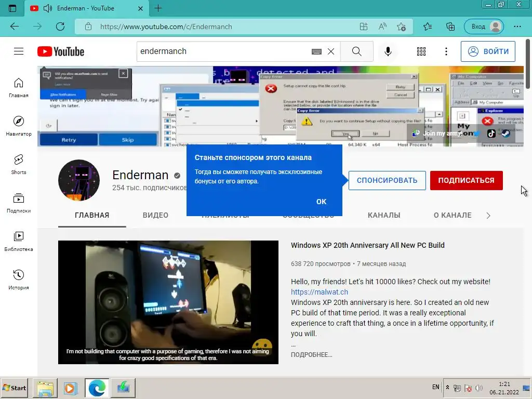Open Библиотека in the sidebar
The width and height of the screenshot is (532, 399).
tap(19, 241)
